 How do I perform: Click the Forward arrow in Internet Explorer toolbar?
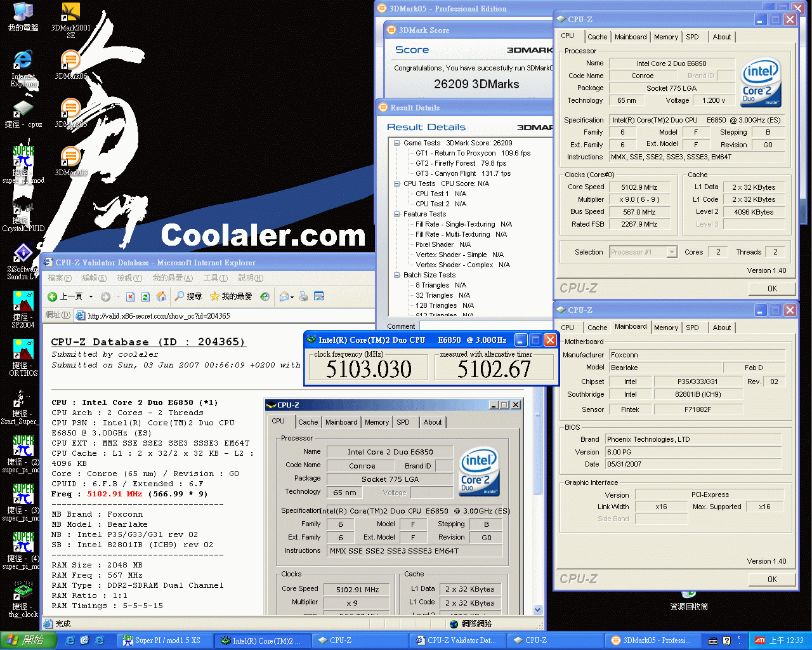point(105,296)
